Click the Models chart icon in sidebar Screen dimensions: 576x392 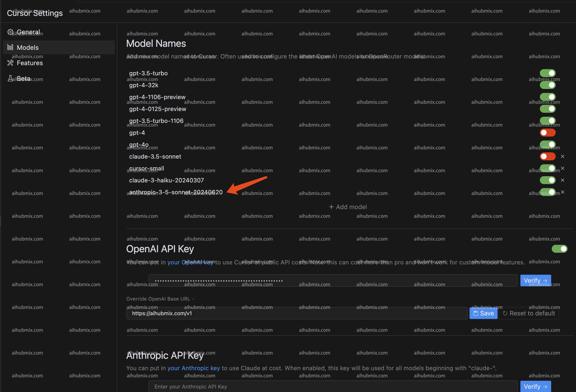(x=10, y=47)
